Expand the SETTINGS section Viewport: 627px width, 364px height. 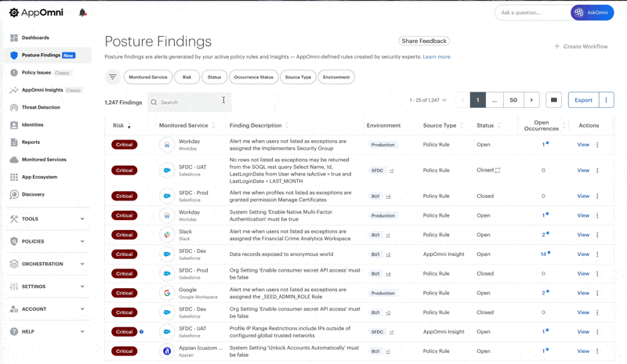click(x=47, y=287)
